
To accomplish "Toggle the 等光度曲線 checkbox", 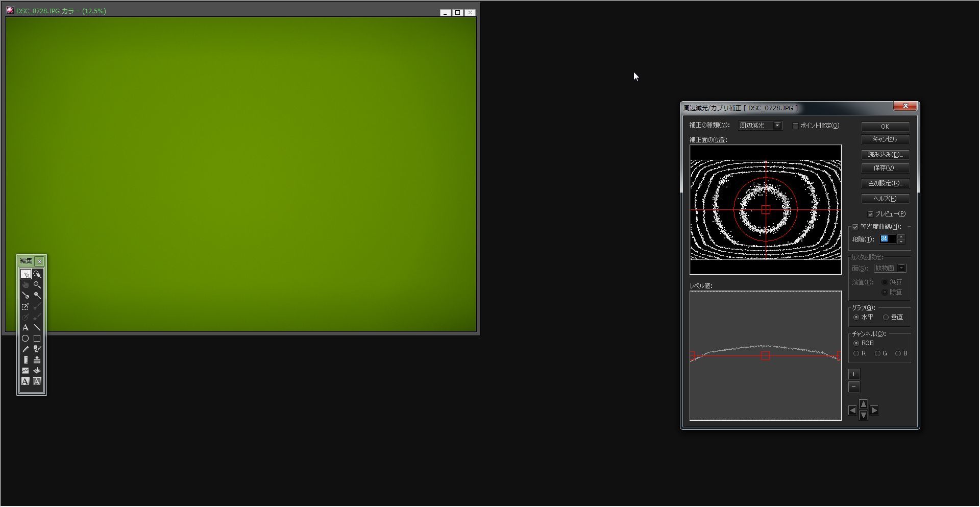I will (x=855, y=227).
